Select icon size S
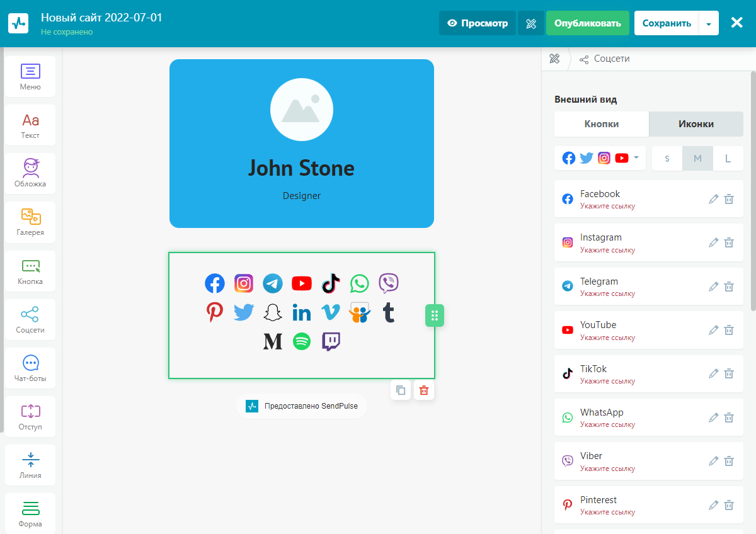The width and height of the screenshot is (756, 534). pyautogui.click(x=667, y=158)
